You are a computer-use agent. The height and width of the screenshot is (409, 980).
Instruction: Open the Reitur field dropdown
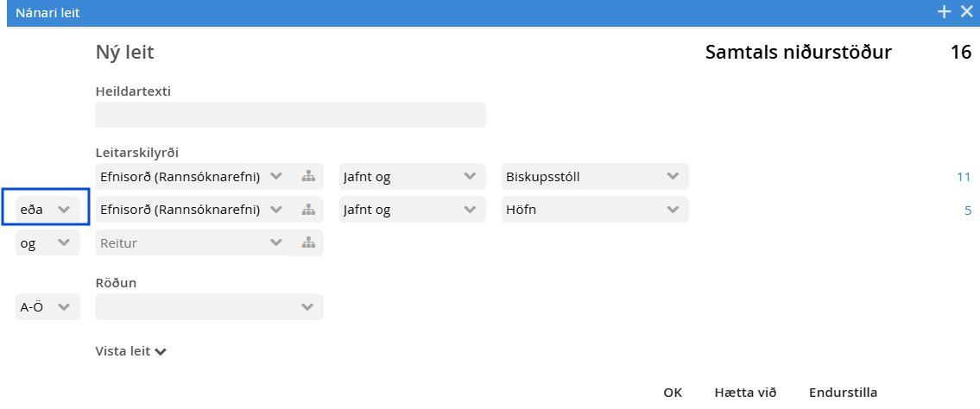click(190, 243)
